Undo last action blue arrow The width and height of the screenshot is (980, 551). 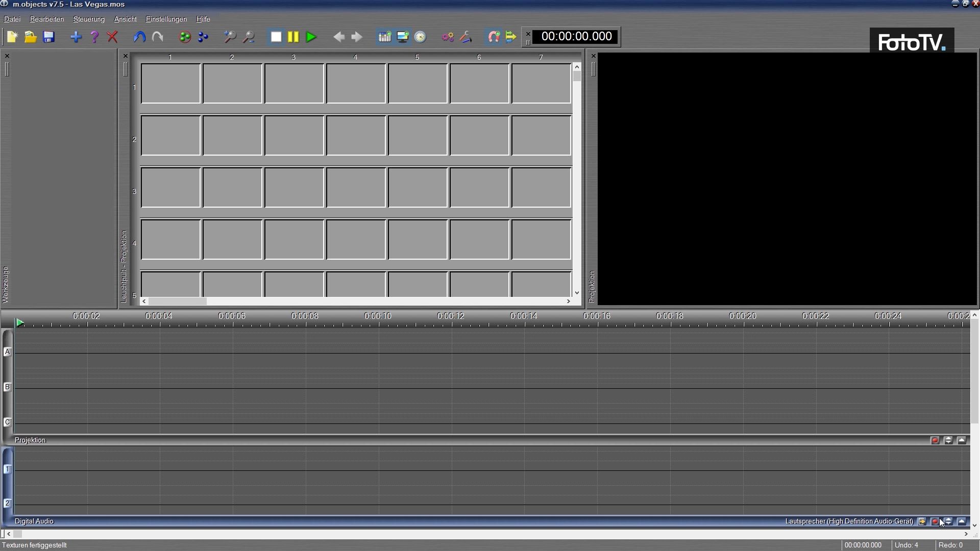click(139, 37)
